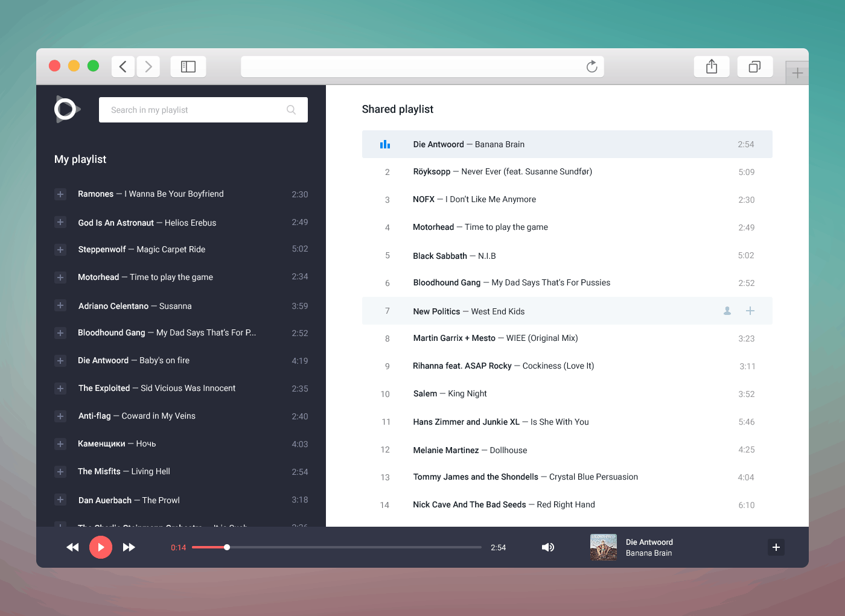Click the Banana Brain album art thumbnail
This screenshot has height=616, width=845.
pyautogui.click(x=604, y=547)
